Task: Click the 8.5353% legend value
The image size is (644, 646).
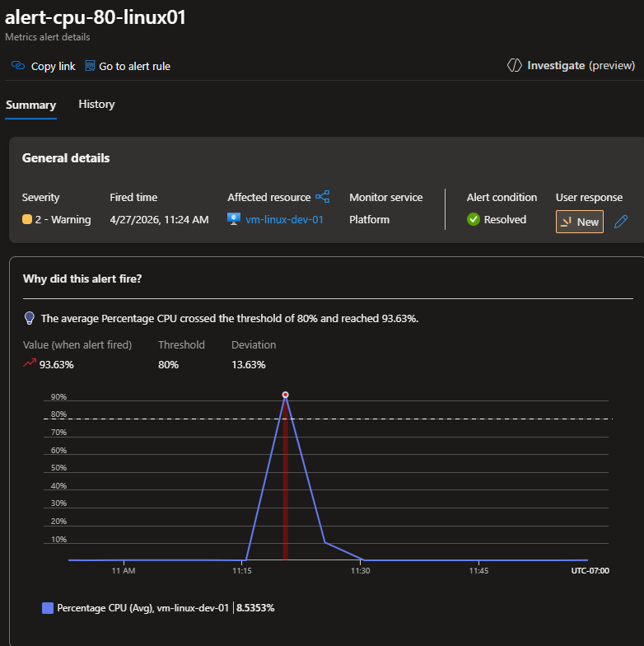Action: (255, 608)
